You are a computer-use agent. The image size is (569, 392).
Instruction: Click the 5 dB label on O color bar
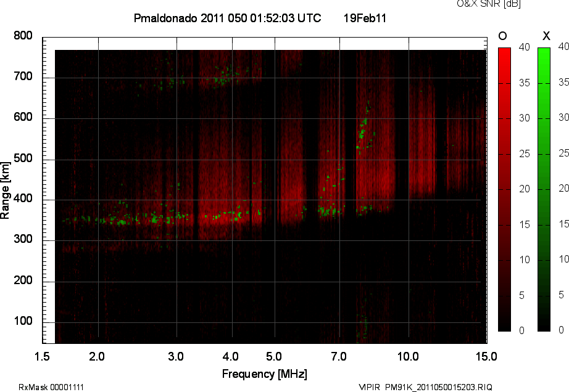pos(522,296)
